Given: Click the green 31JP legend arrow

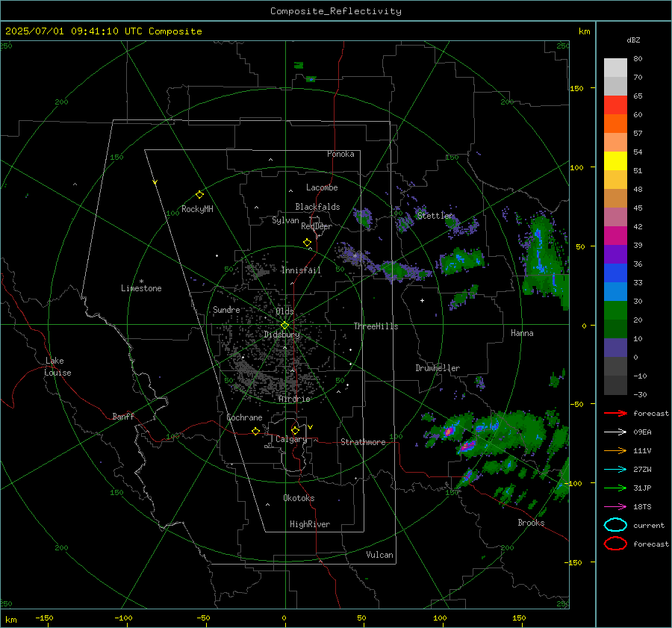Looking at the screenshot, I should click(615, 488).
